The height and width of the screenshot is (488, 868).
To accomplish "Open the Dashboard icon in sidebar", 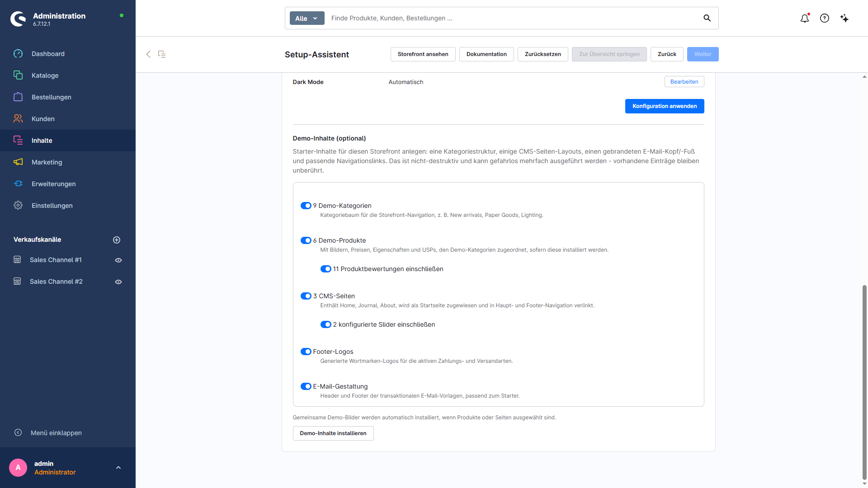I will tap(18, 54).
